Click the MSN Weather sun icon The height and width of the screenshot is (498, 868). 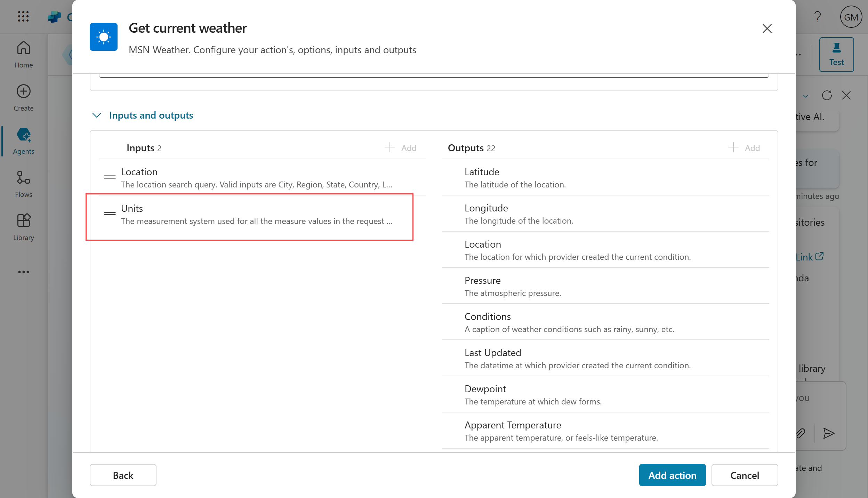(103, 37)
